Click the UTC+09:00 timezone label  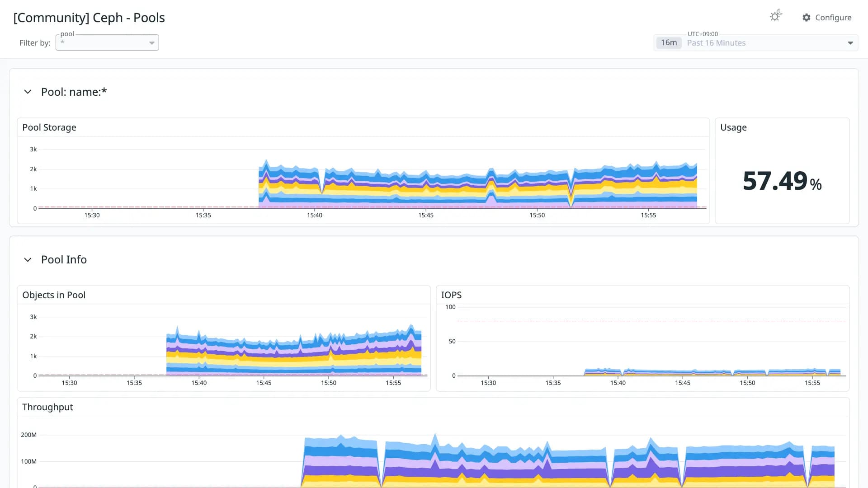coord(703,34)
